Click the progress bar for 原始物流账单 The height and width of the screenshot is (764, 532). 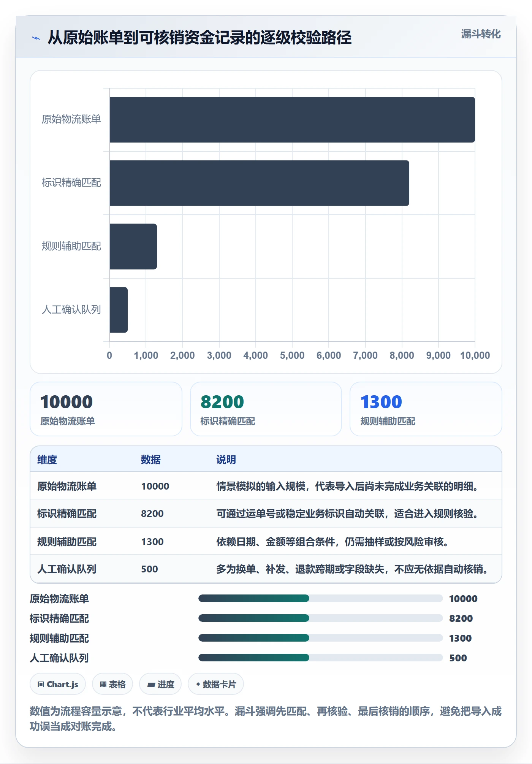tap(320, 599)
